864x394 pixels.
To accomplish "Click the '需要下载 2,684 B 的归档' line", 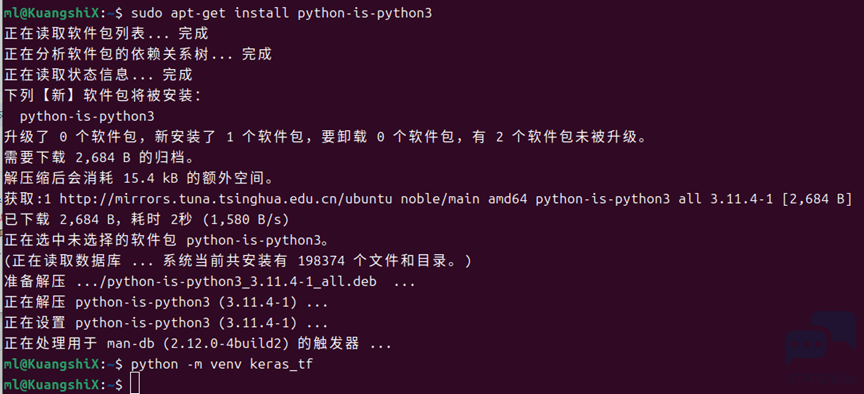I will point(99,158).
